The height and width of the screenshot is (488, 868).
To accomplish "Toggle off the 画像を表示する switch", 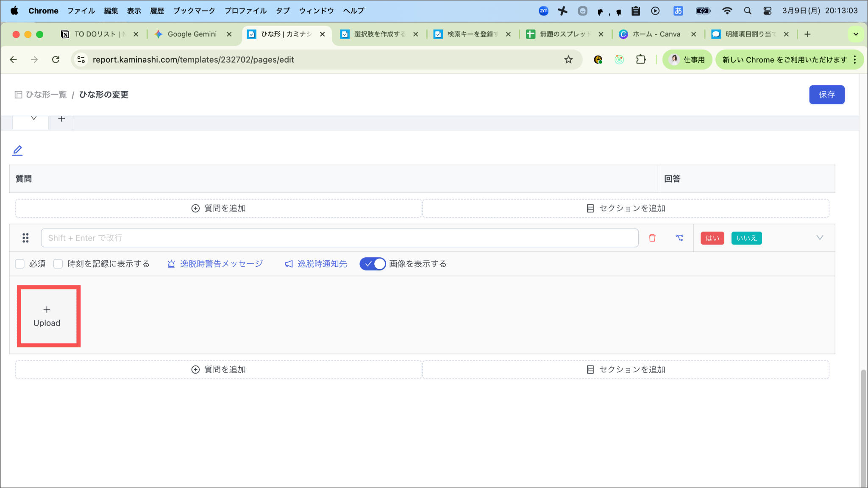I will click(373, 264).
